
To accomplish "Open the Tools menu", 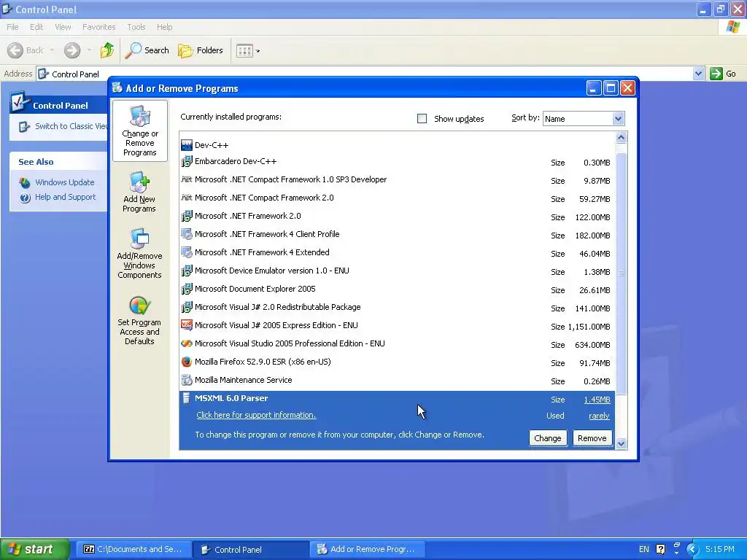I will [136, 27].
